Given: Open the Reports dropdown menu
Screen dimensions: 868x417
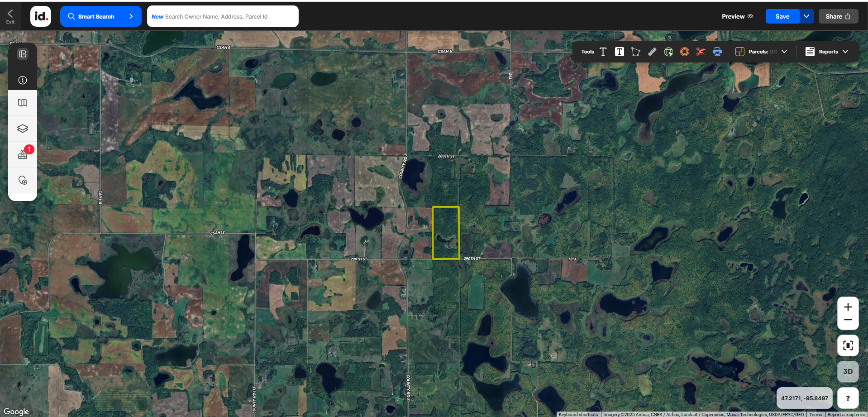Looking at the screenshot, I should 833,52.
